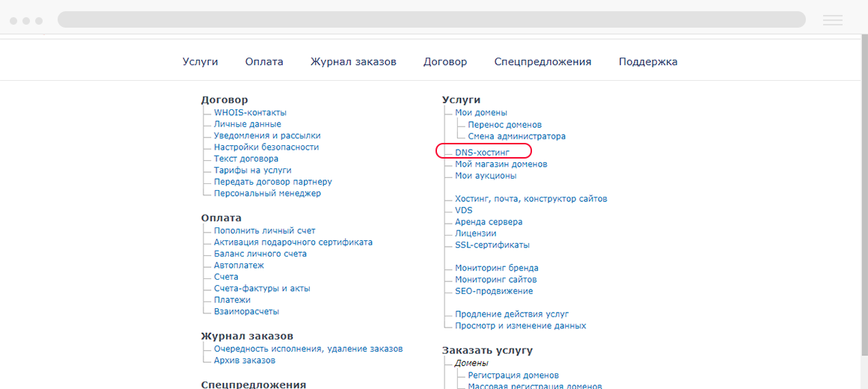Open Уведомления и рассылки settings
This screenshot has height=389, width=868.
267,135
